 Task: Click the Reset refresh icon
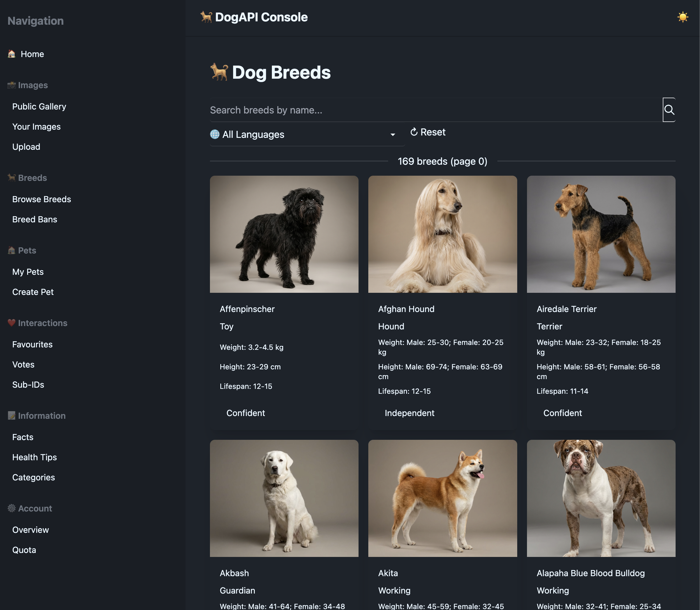point(414,132)
